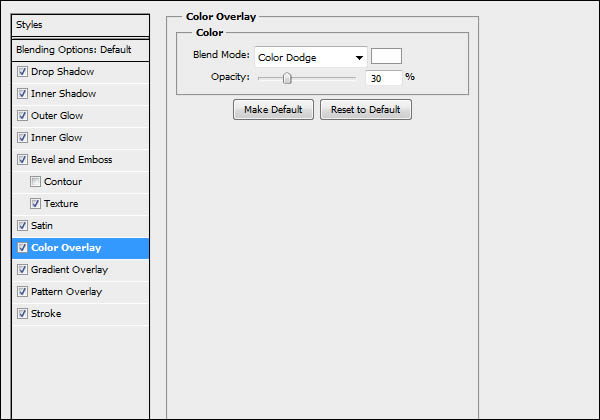The image size is (600, 420).
Task: Select Blending Options: Default
Action: tap(74, 49)
